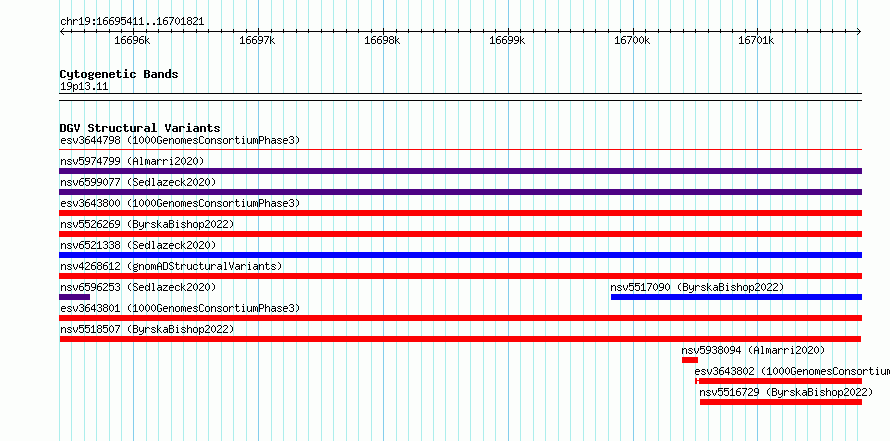Select the thin red esv3644798 variant line
This screenshot has height=441, width=890.
[x=460, y=150]
